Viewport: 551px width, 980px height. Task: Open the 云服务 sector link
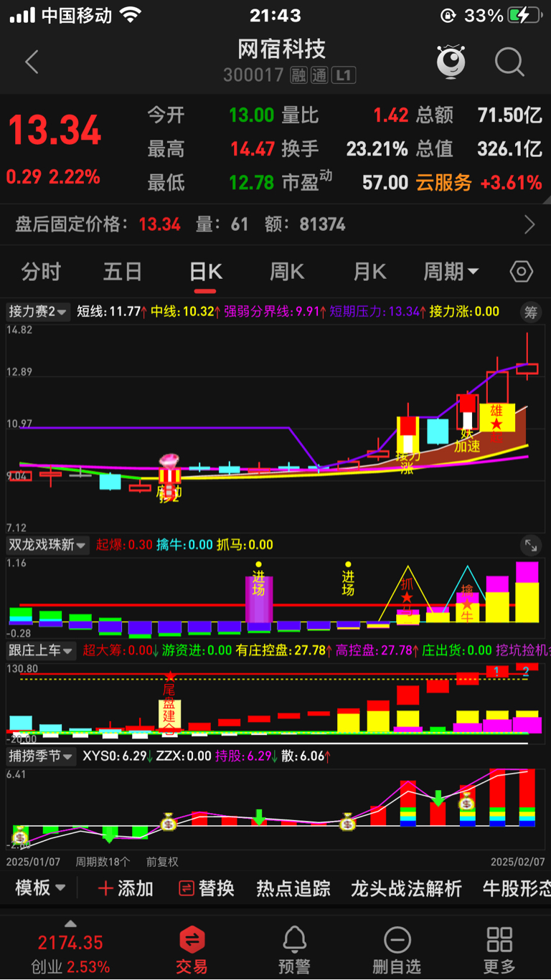point(444,183)
